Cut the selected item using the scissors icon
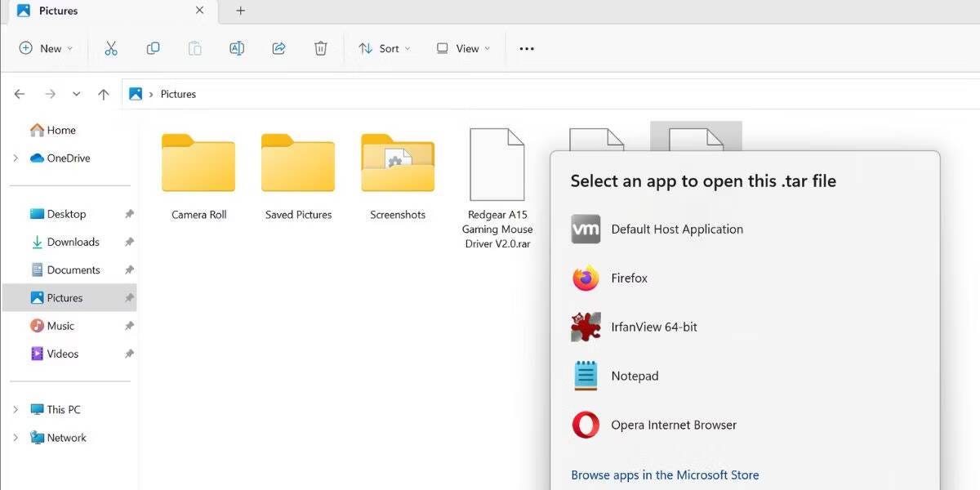Image resolution: width=980 pixels, height=490 pixels. point(111,48)
